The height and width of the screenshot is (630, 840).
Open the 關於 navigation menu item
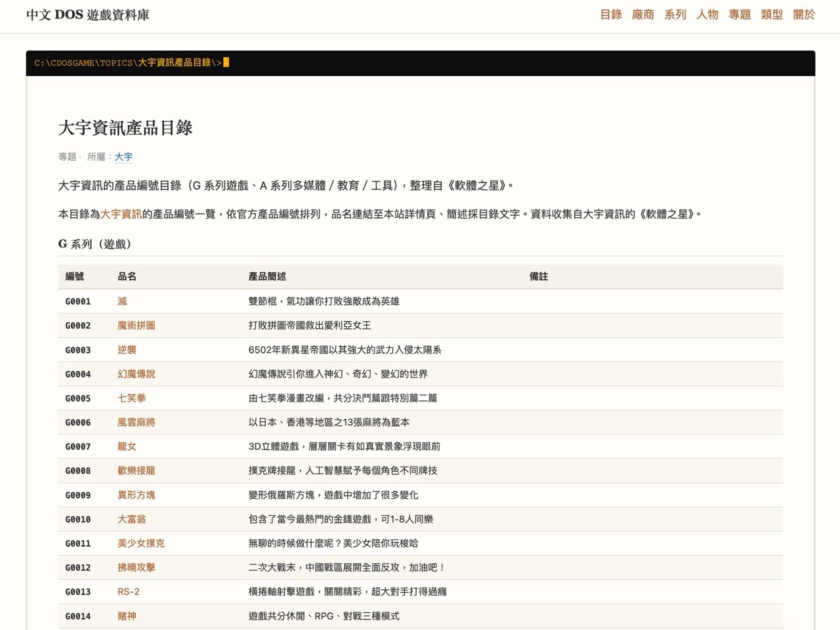[x=803, y=14]
